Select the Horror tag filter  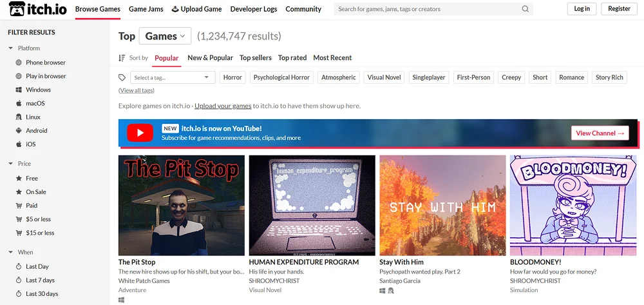(x=232, y=77)
